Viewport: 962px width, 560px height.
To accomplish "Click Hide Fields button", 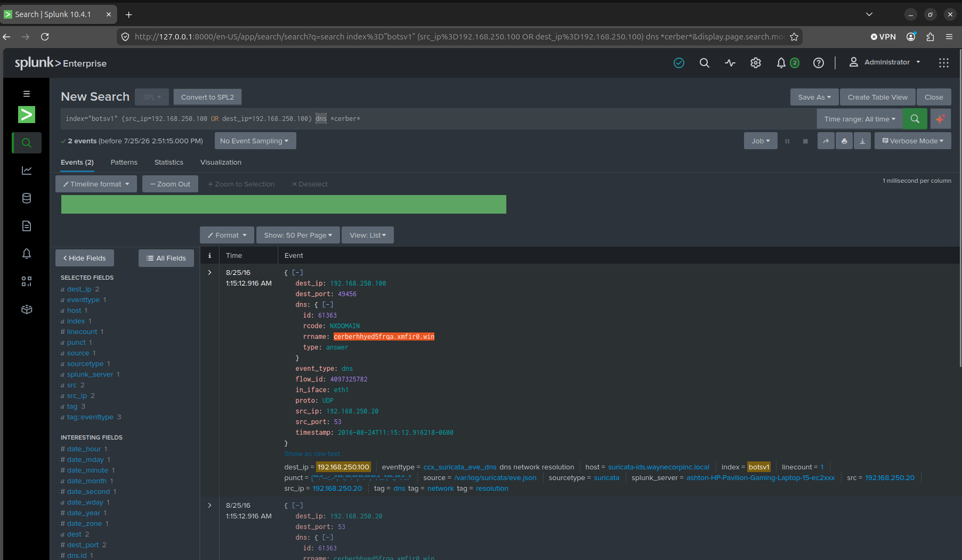I will coord(84,258).
